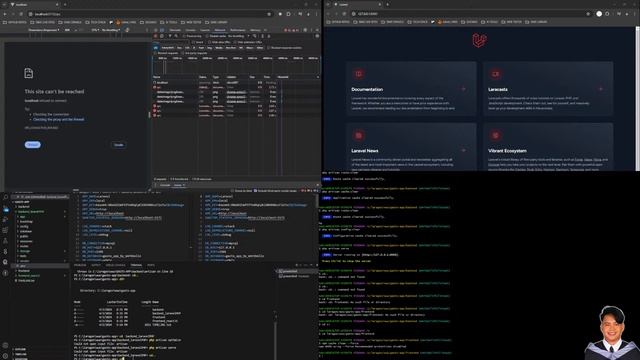The image size is (640, 360).
Task: Expand the app folder in VS Code explorer
Action: tap(22, 217)
